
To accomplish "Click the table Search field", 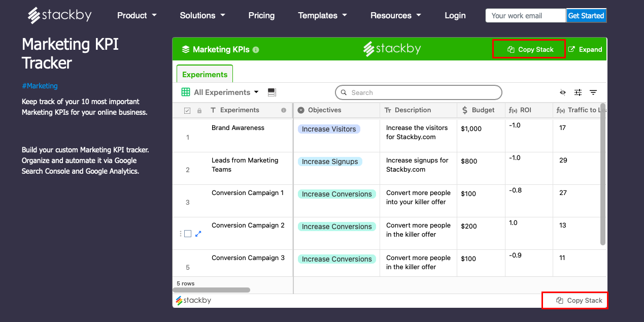I will 419,92.
